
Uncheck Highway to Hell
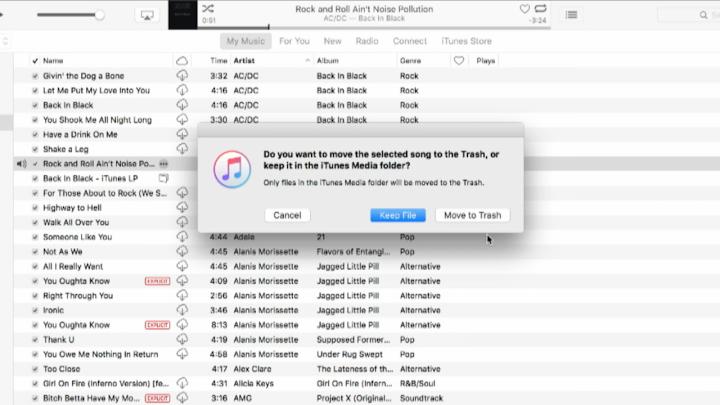(35, 208)
